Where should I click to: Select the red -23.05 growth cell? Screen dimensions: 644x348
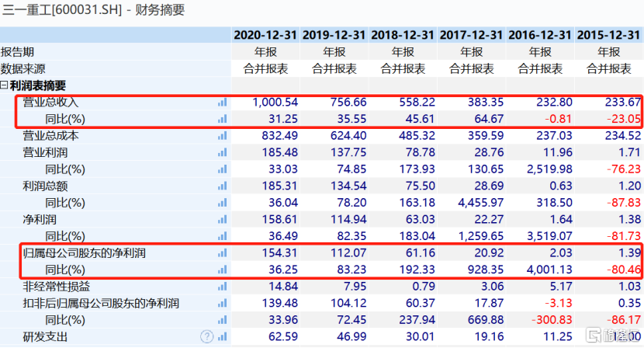tap(624, 120)
